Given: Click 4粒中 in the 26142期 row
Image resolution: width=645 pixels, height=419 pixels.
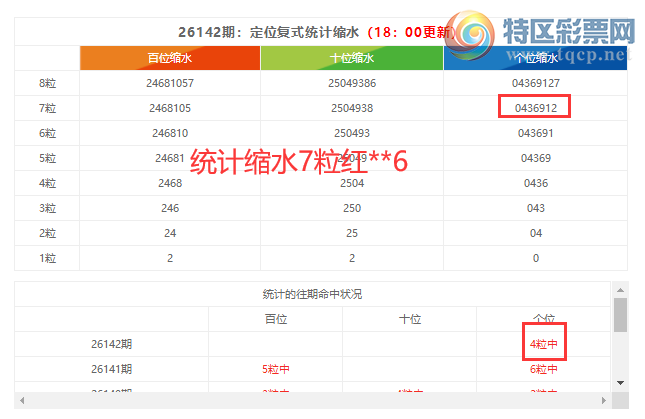Looking at the screenshot, I should coord(543,344).
